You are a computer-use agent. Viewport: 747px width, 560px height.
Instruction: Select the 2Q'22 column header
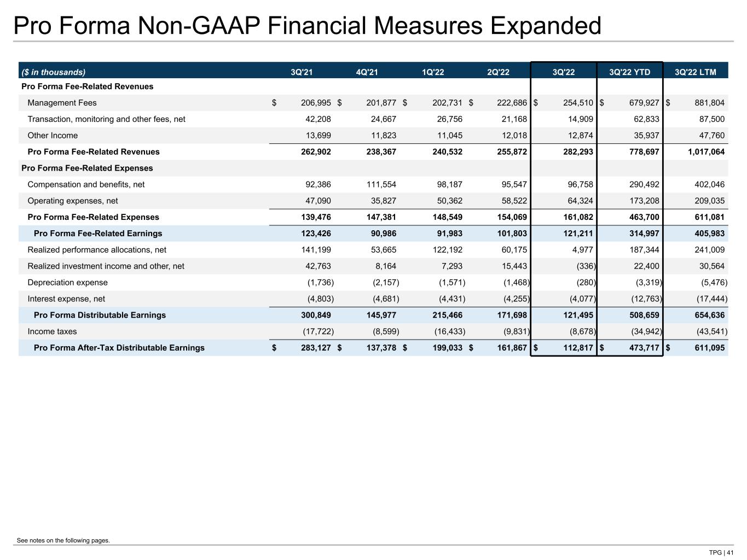pyautogui.click(x=498, y=72)
